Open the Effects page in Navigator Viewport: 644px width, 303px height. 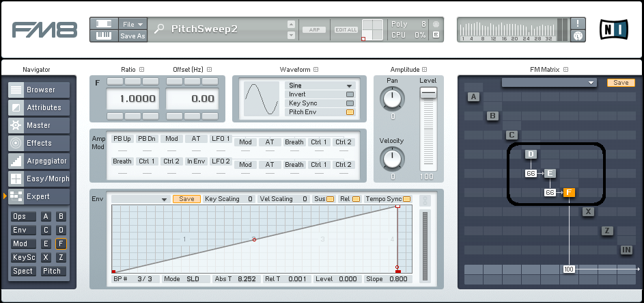39,143
